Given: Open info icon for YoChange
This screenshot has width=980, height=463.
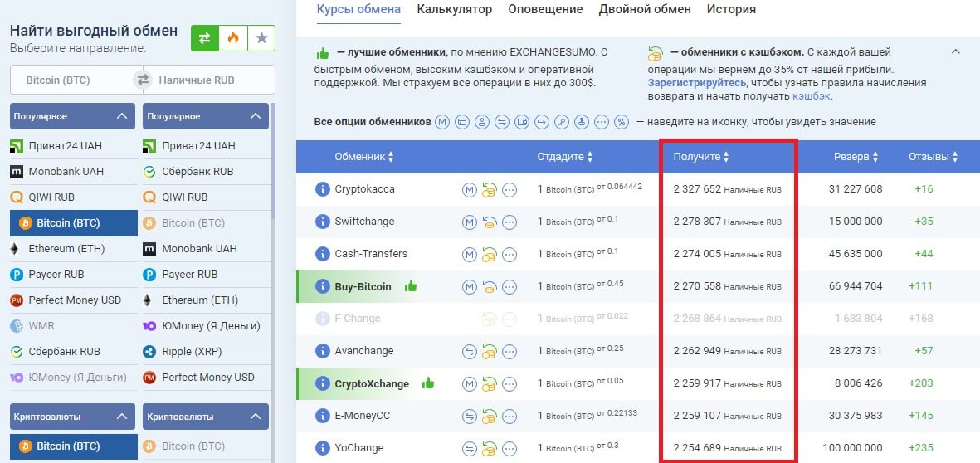Looking at the screenshot, I should [323, 448].
